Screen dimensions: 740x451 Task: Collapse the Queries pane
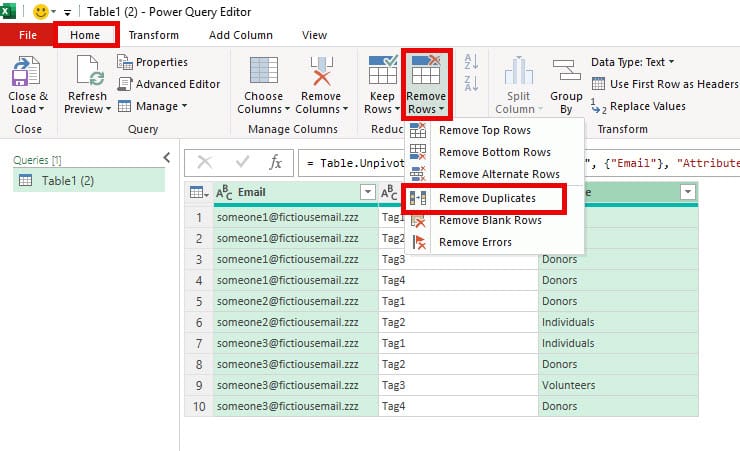[x=167, y=157]
